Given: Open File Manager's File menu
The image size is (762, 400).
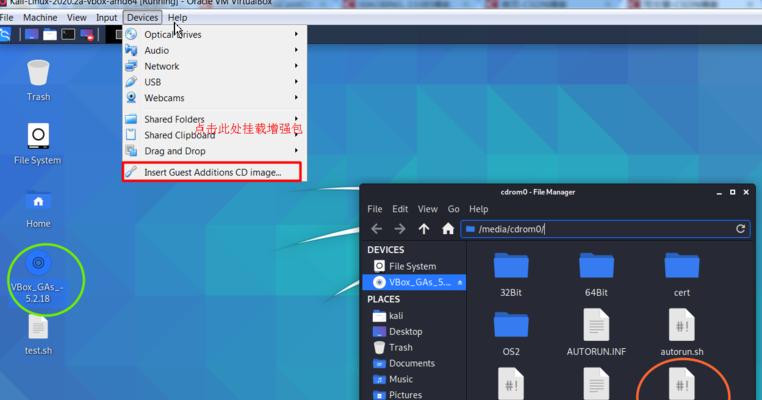Looking at the screenshot, I should click(x=374, y=209).
